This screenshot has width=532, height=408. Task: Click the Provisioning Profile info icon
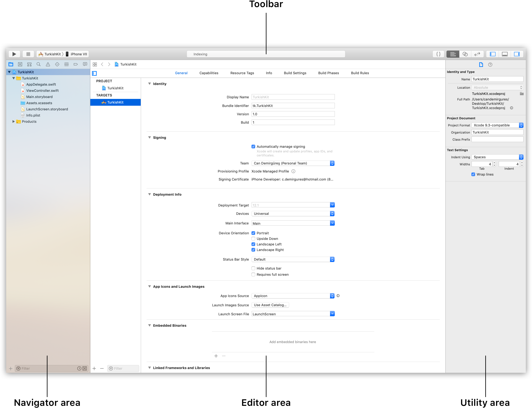click(x=293, y=171)
